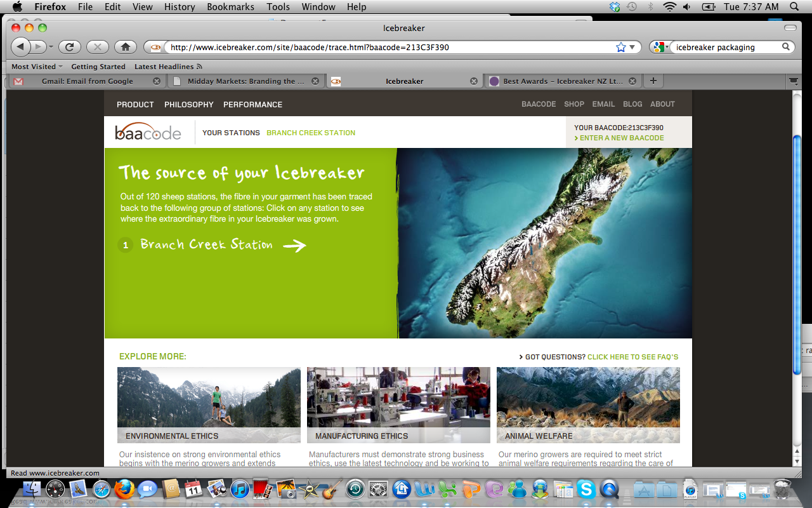Click the Firefox icon in Dock

[124, 489]
